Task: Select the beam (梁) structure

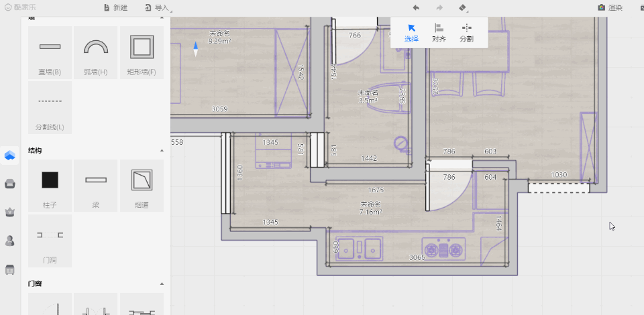Action: click(95, 186)
